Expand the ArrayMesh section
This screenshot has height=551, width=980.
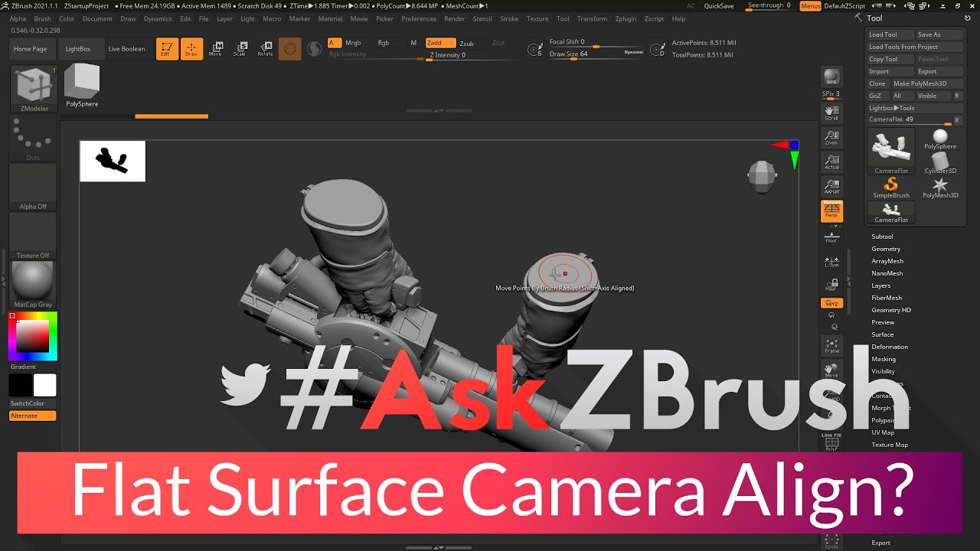[x=887, y=261]
